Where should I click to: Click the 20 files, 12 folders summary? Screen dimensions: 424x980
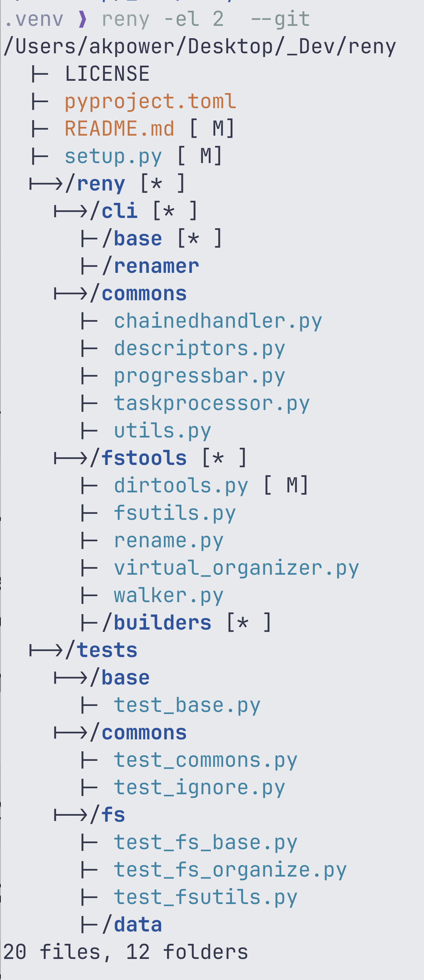pyautogui.click(x=126, y=952)
